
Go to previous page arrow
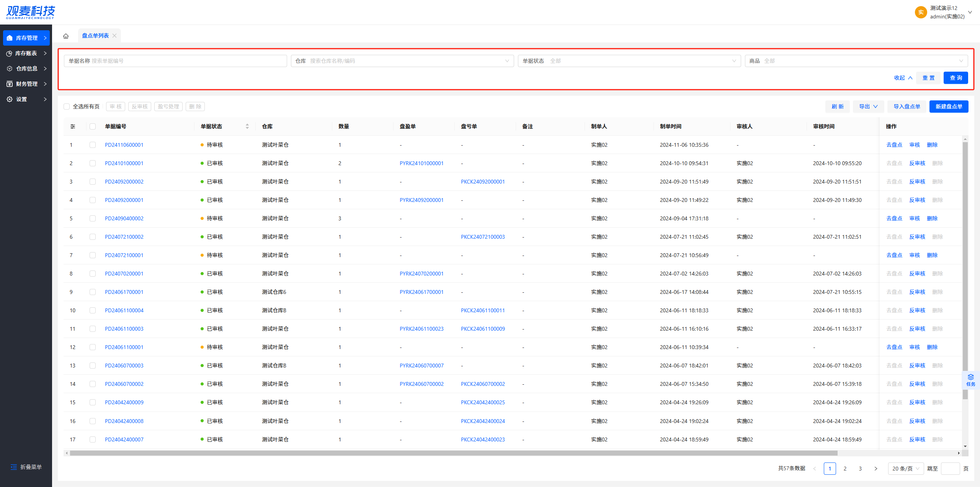click(814, 469)
